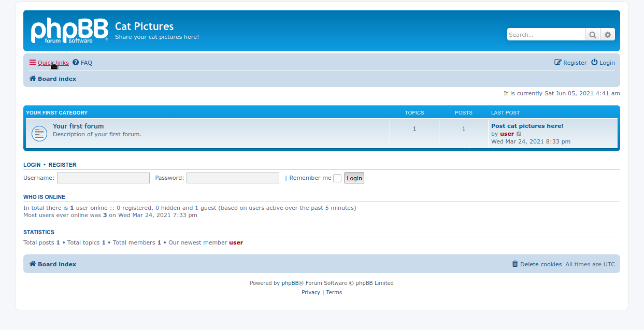Viewport: 644px width, 330px height.
Task: Open advanced search via gear icon
Action: 608,35
